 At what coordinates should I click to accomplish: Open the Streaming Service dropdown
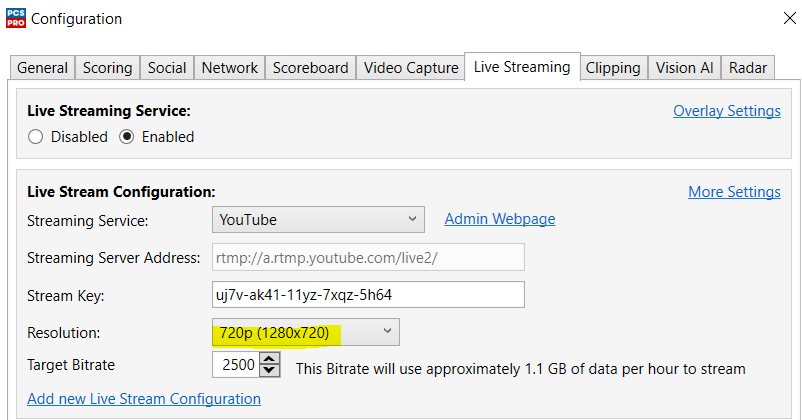pos(318,220)
